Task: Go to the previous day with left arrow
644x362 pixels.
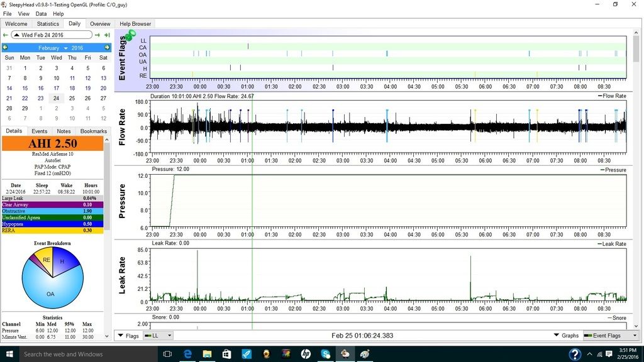Action: coord(5,35)
